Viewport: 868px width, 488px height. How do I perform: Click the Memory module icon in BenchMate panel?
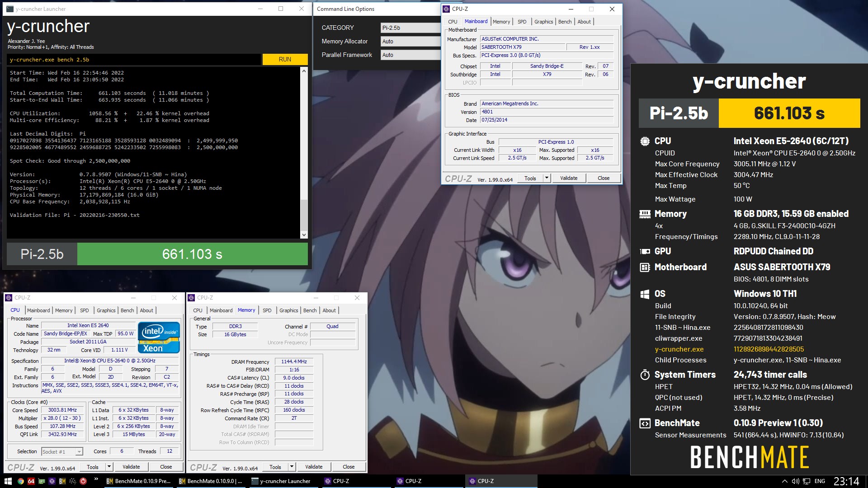point(645,214)
